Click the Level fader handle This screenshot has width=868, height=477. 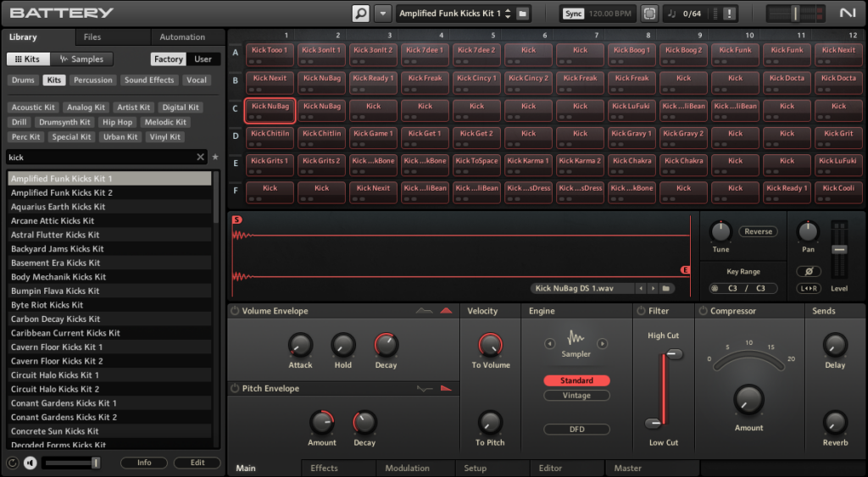click(839, 250)
